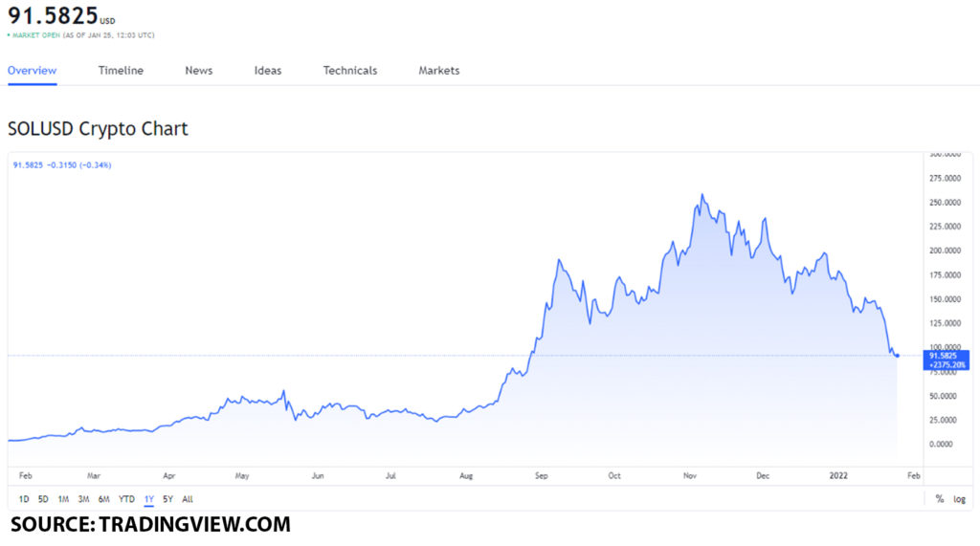
Task: Open the Overview tab
Action: pos(32,71)
